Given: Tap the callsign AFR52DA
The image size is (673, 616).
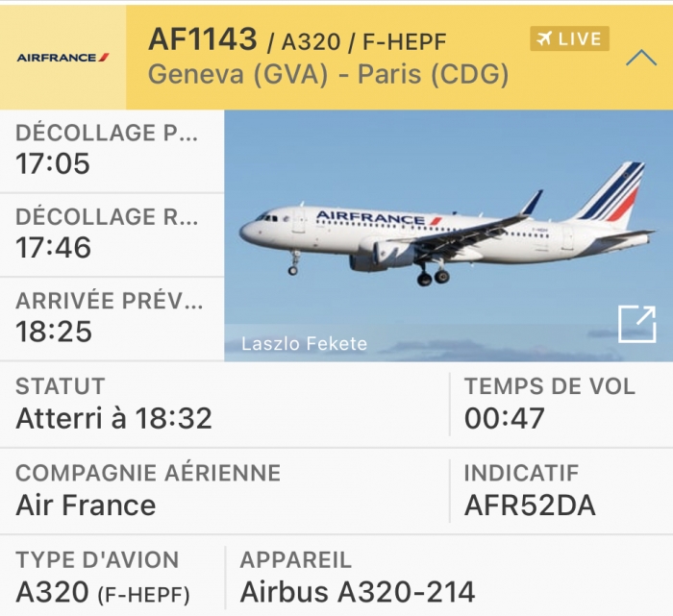Looking at the screenshot, I should tap(530, 505).
